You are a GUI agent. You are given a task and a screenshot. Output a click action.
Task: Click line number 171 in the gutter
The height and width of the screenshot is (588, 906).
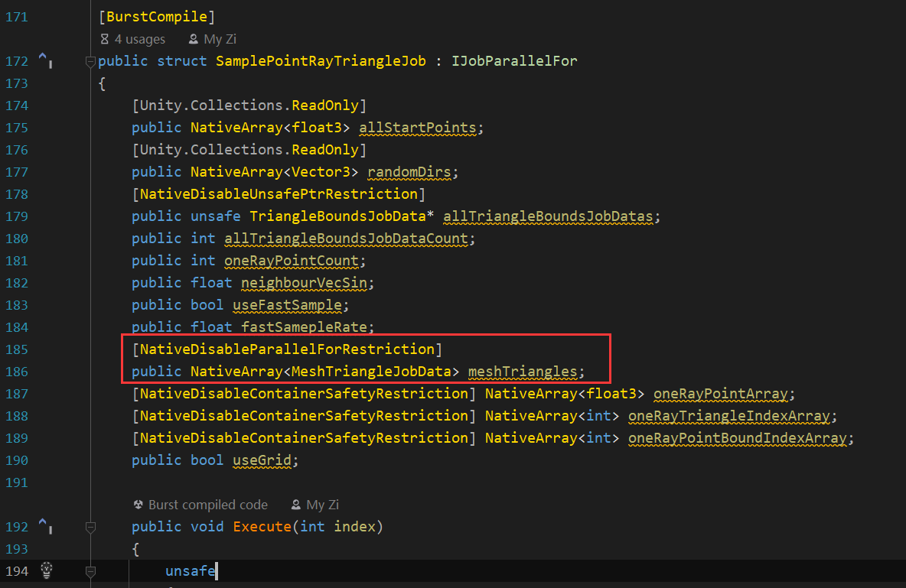click(x=17, y=16)
